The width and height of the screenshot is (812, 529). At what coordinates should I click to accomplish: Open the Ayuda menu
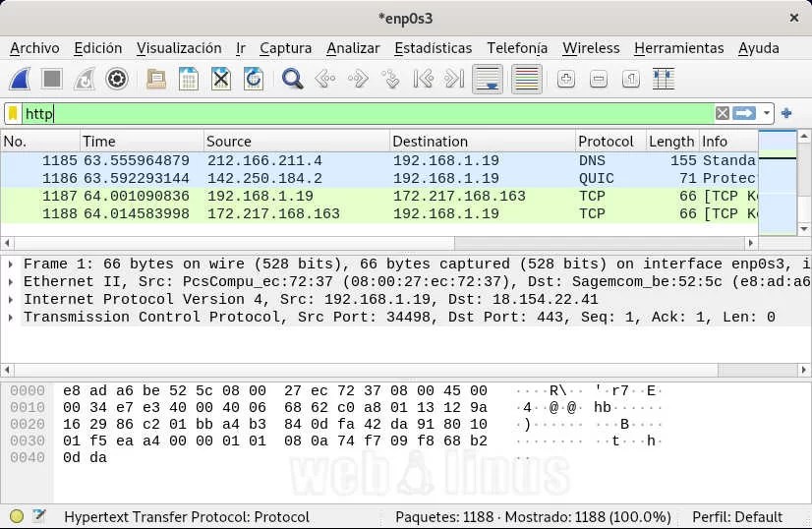(758, 48)
